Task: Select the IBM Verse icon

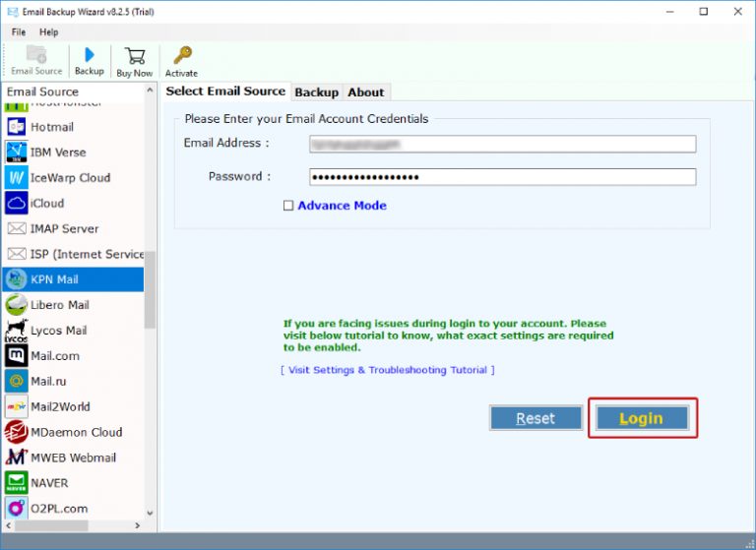Action: tap(16, 153)
